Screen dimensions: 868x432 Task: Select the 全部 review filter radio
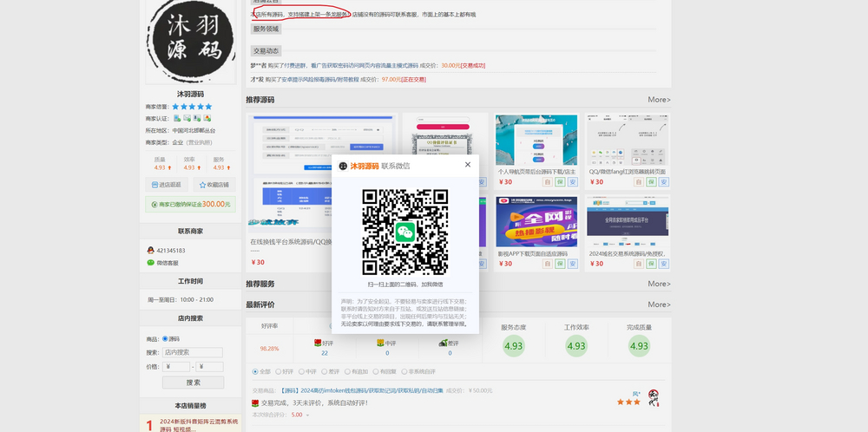click(255, 371)
